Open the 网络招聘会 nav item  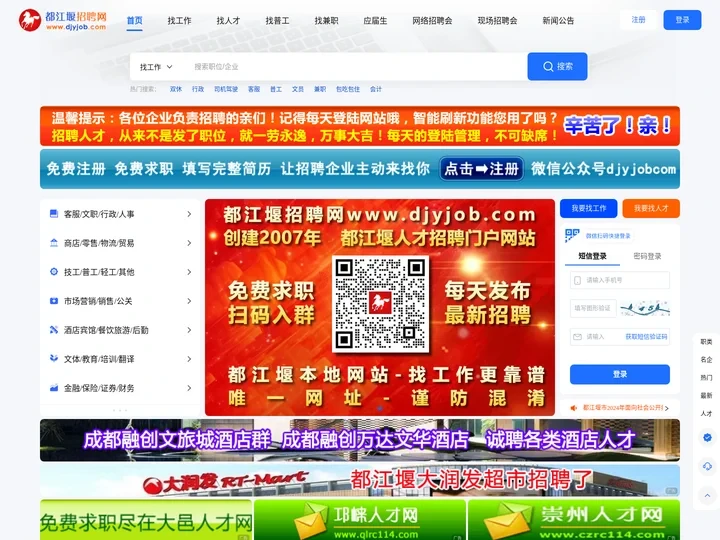[432, 21]
